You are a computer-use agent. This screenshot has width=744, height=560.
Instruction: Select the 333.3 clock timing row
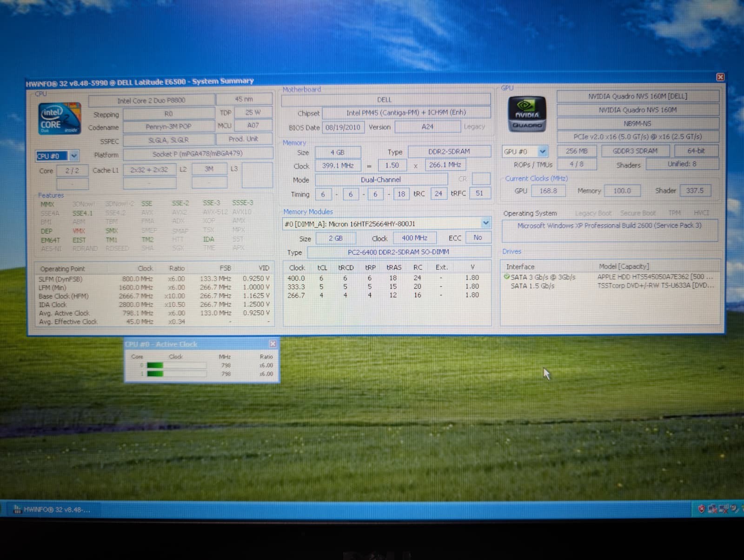click(386, 287)
